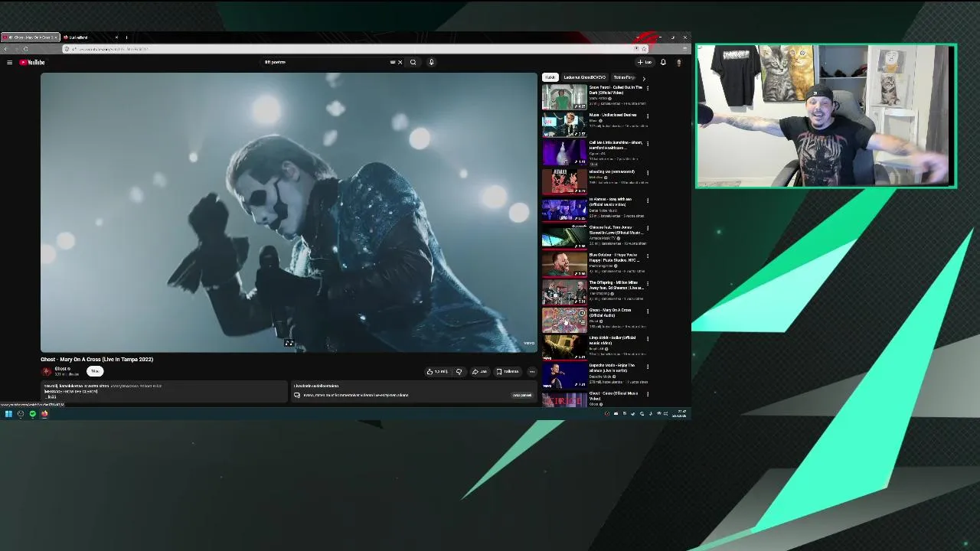Show more filter chips with right arrow

click(x=643, y=78)
